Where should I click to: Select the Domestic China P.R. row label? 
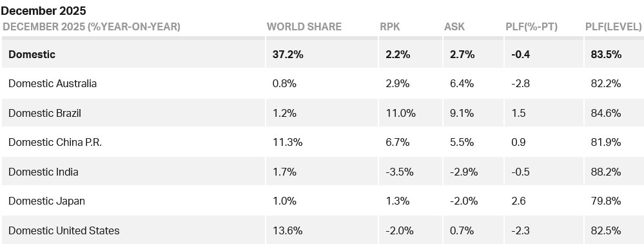coord(55,143)
